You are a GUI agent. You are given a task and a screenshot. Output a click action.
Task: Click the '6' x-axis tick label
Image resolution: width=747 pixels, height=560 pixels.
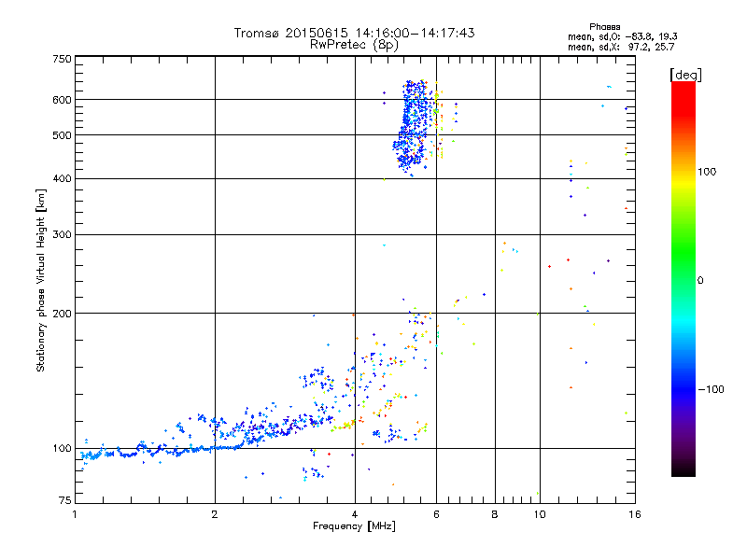click(436, 514)
